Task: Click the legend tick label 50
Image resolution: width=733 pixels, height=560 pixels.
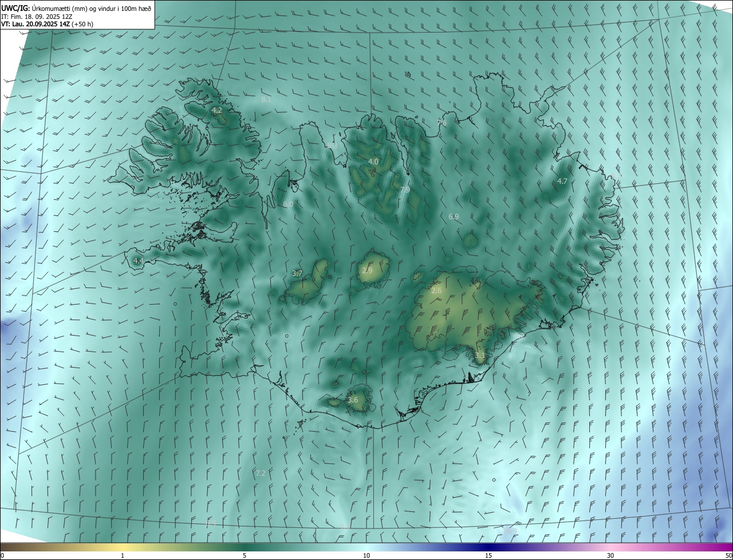Action: pos(729,555)
